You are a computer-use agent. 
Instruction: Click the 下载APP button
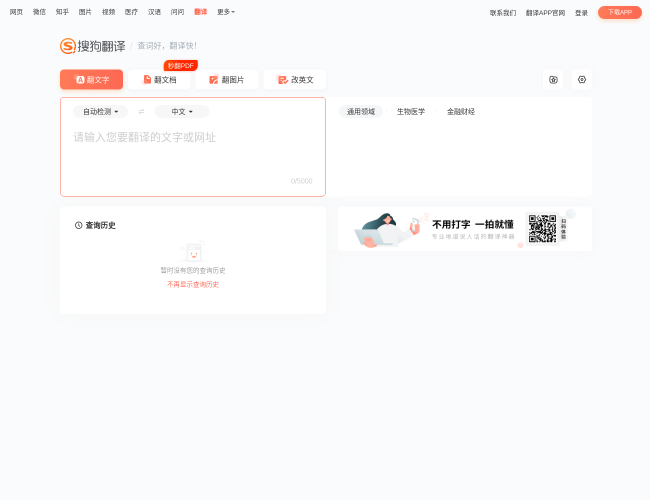click(620, 12)
